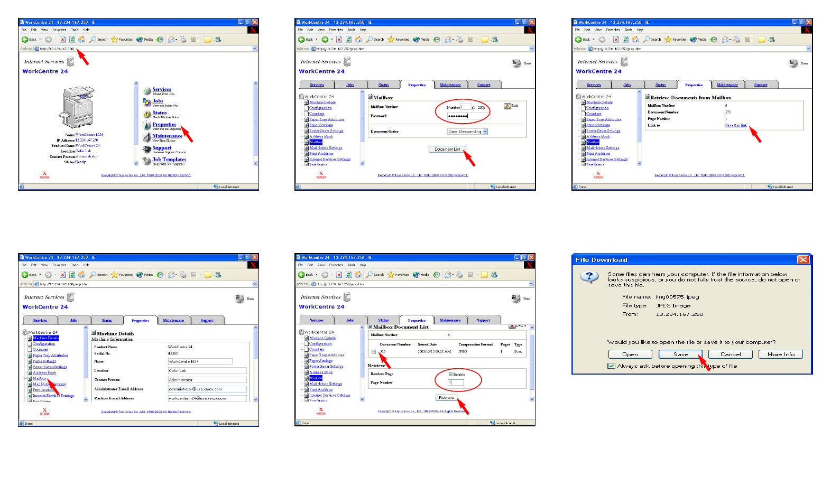Click the Location field containing Color Lab
Screen dimensions: 831x504
(x=207, y=371)
